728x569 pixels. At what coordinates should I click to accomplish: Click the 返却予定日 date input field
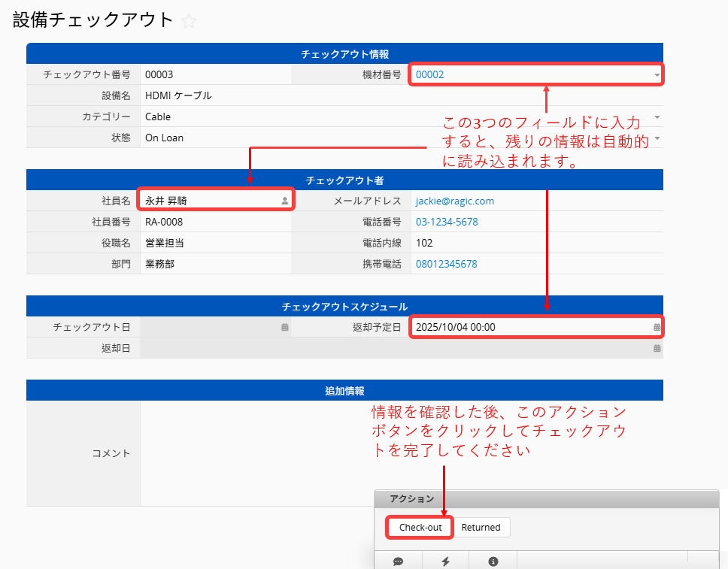526,327
